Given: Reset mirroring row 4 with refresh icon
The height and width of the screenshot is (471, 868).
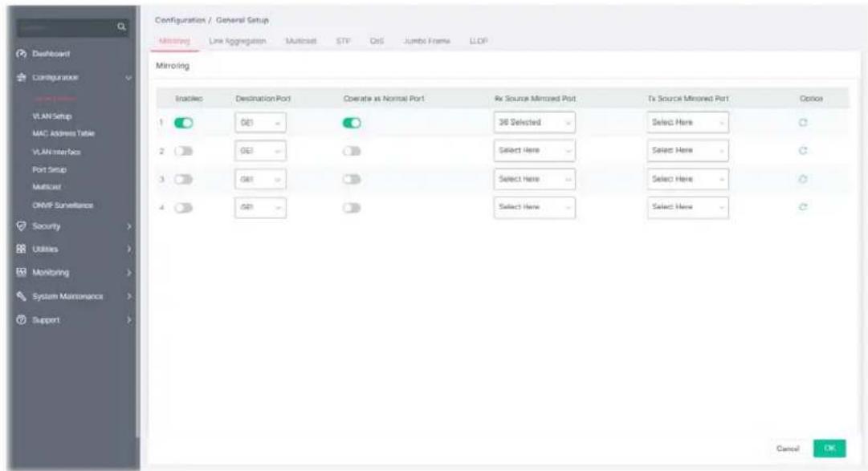Looking at the screenshot, I should click(803, 207).
